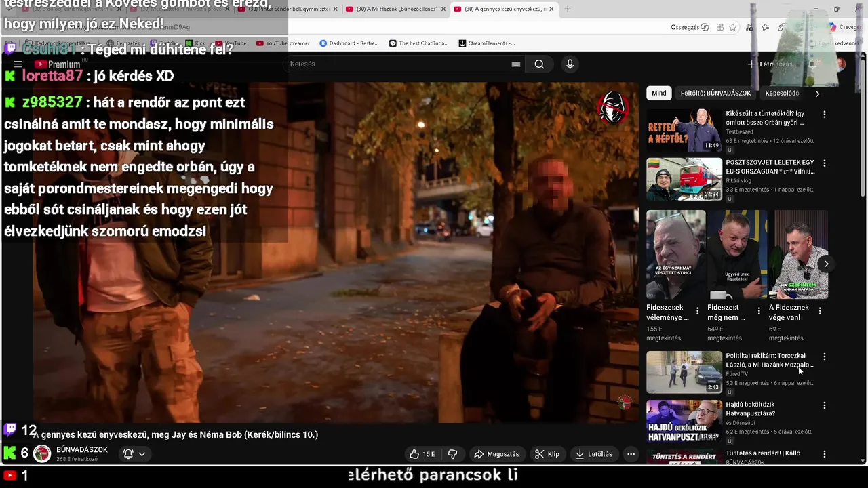Open POSZTSZOVJET LELETEK EGY EU-S ORSZÁGBAN title
868x488 pixels.
click(770, 167)
